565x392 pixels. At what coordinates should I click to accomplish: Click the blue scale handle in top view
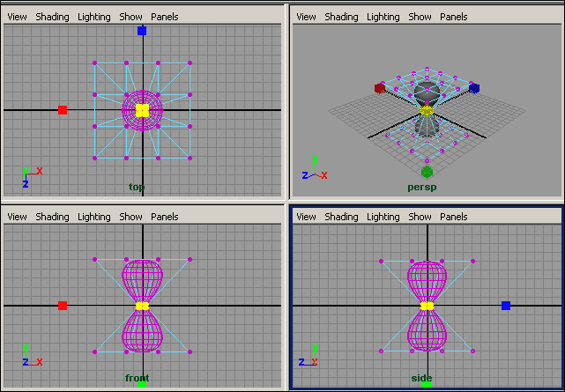(x=142, y=31)
